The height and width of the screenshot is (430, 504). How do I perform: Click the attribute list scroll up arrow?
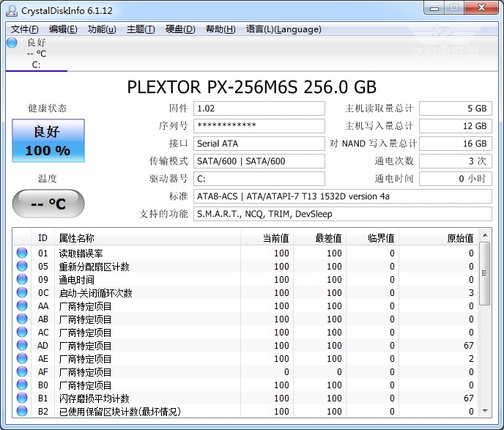pos(485,236)
